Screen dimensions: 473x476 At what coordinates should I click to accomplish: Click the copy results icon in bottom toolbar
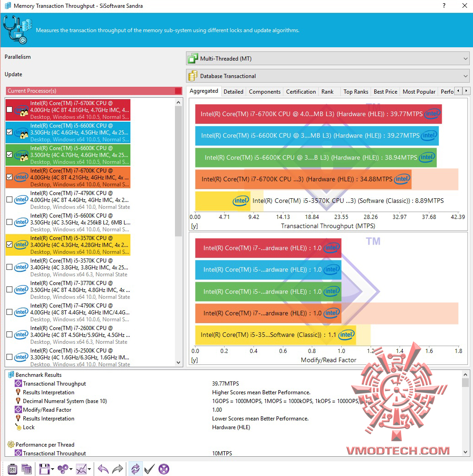click(x=27, y=469)
